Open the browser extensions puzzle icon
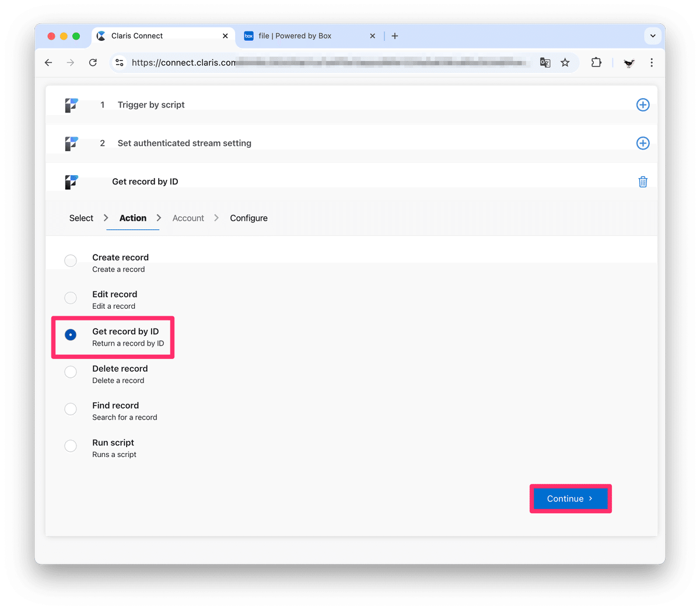This screenshot has height=610, width=700. tap(596, 62)
